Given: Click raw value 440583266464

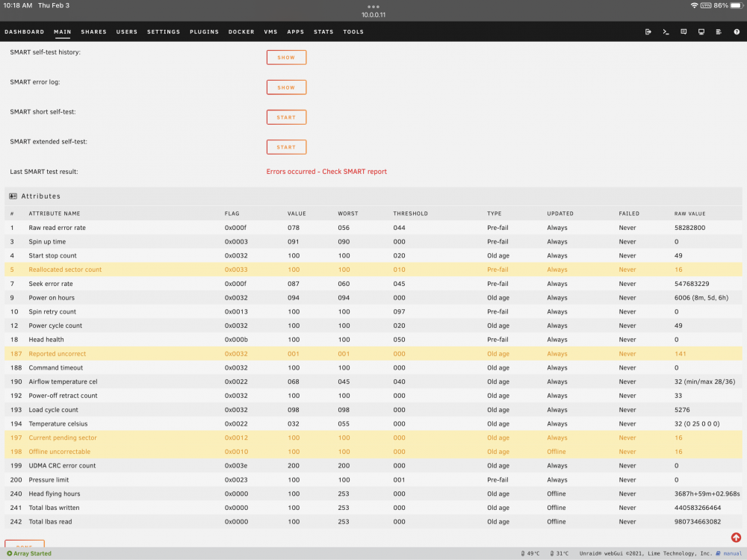Looking at the screenshot, I should pyautogui.click(x=698, y=508).
